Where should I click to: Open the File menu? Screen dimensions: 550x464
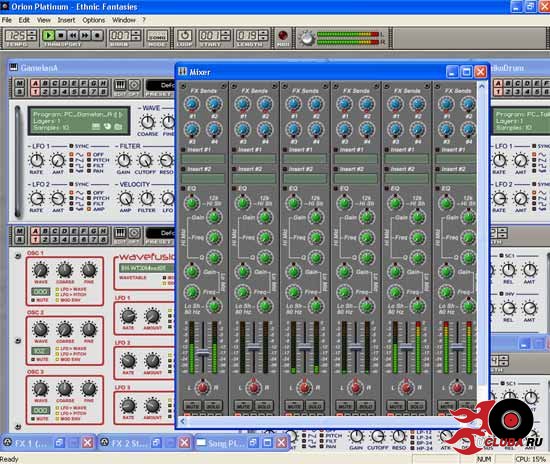point(6,20)
